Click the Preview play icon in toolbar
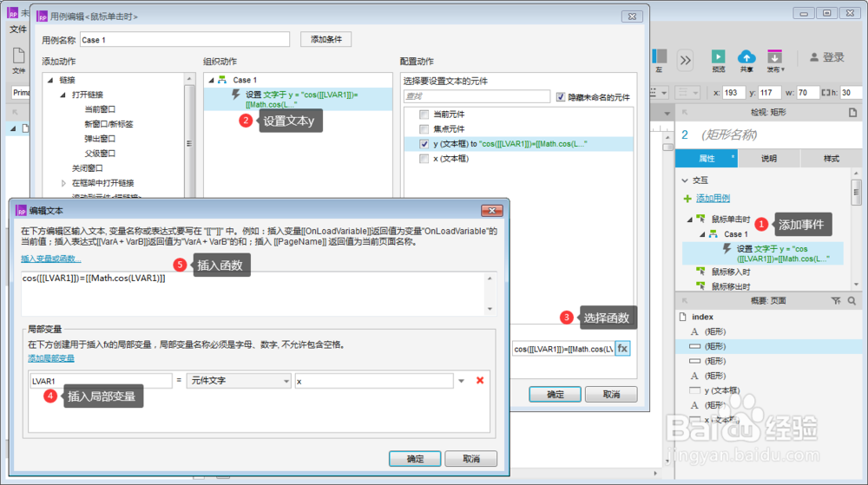Screen dimensions: 868x485 coord(718,56)
